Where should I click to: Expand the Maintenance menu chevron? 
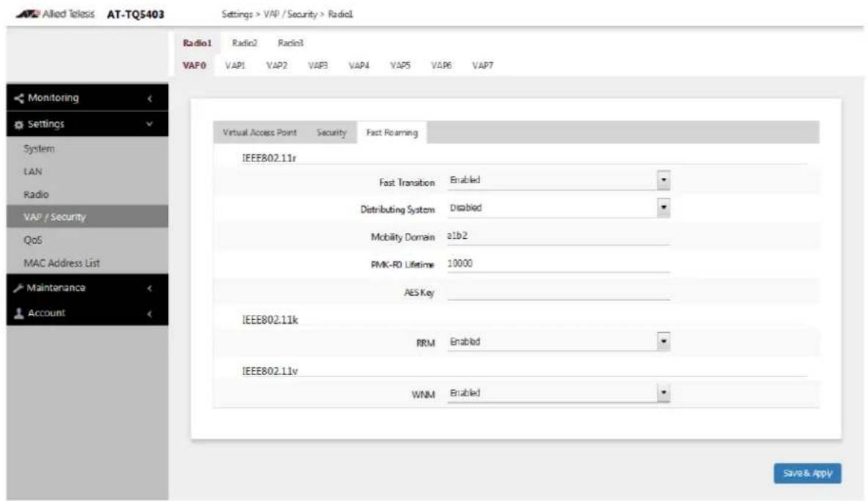pos(150,288)
